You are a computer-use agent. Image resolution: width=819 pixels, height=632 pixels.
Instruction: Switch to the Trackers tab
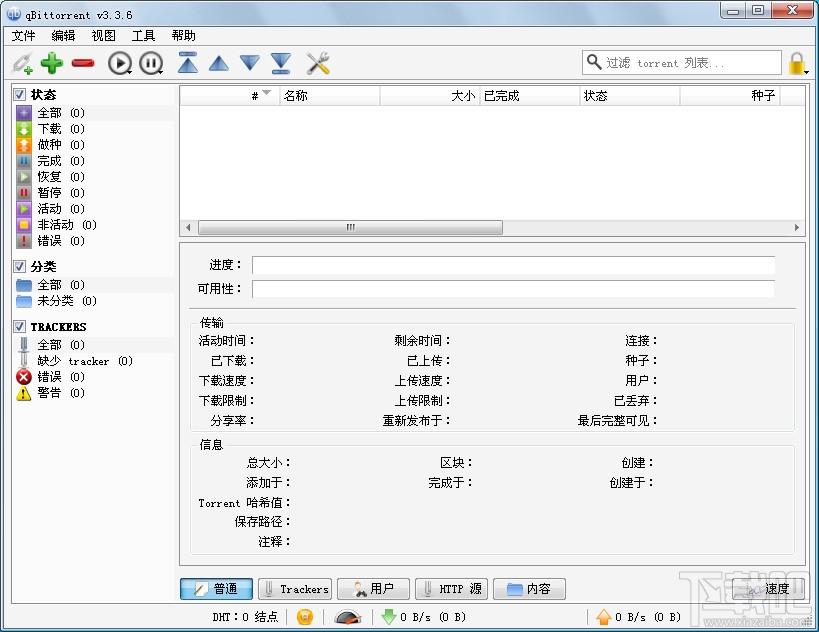[295, 589]
